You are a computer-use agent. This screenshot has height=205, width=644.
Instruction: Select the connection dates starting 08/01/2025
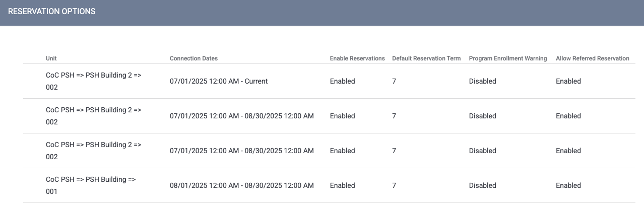[x=241, y=185]
